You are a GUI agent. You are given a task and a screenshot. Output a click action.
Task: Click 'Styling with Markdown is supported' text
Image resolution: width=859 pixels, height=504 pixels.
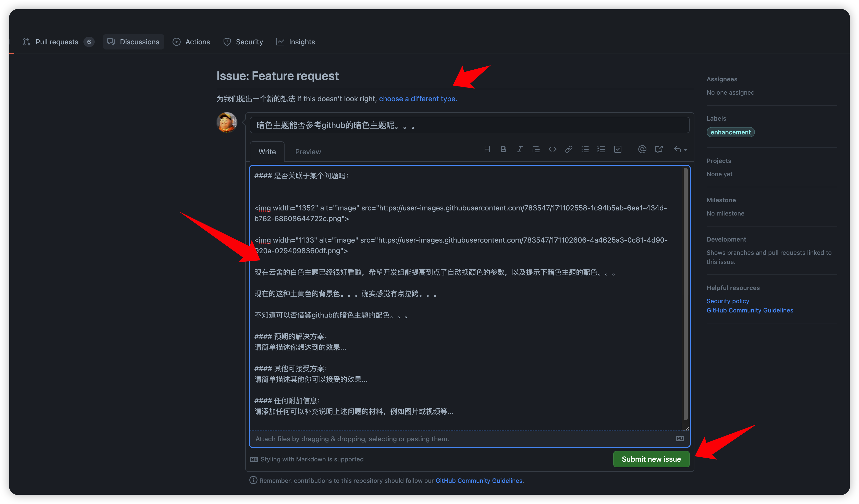[312, 459]
